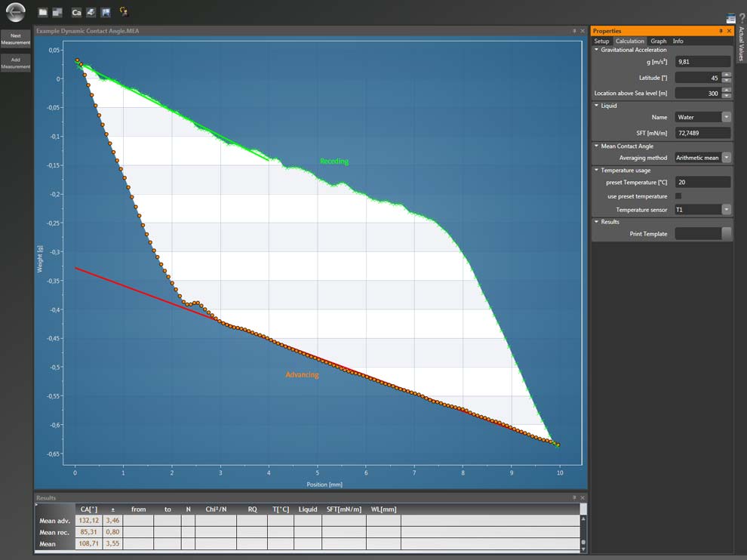Select the export data icon
This screenshot has width=747, height=560.
tap(58, 12)
